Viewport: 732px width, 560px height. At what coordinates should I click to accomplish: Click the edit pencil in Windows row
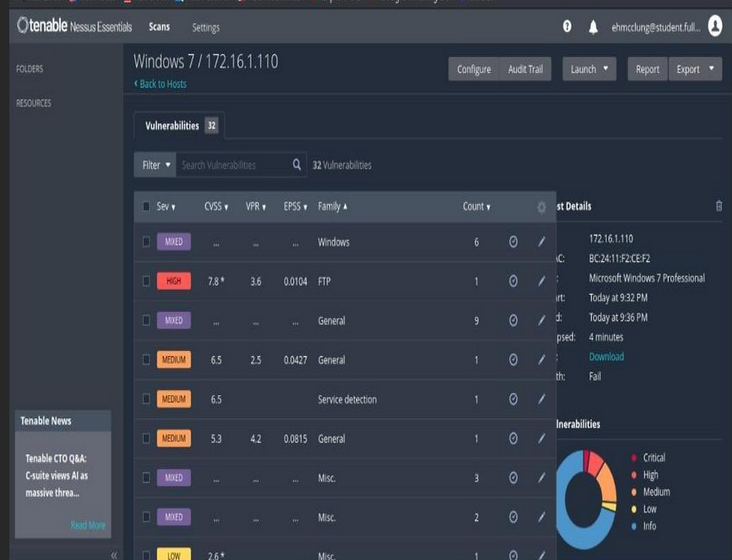click(542, 242)
